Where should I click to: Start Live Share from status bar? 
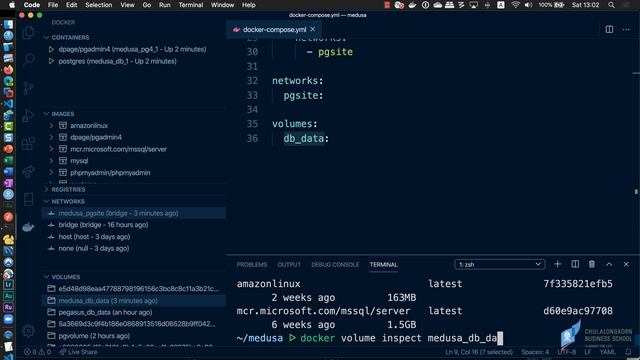(x=78, y=352)
